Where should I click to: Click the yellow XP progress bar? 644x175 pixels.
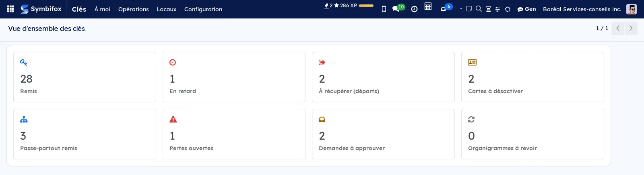pyautogui.click(x=366, y=6)
